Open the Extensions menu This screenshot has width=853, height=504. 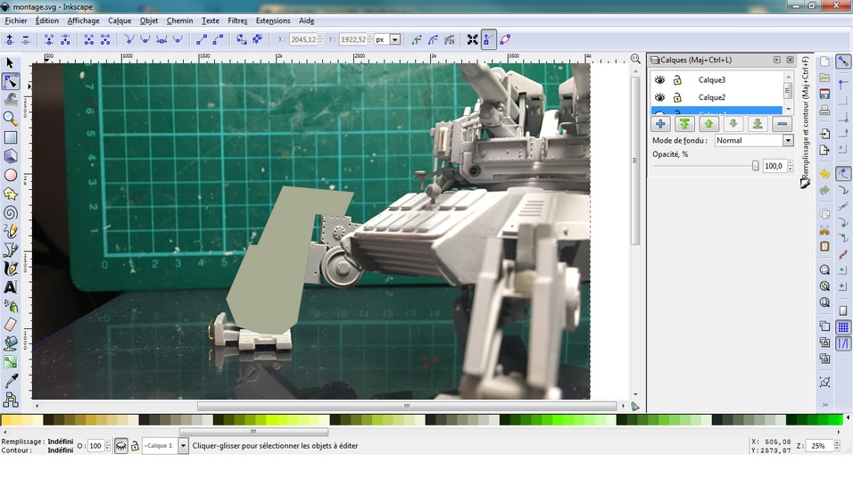pyautogui.click(x=273, y=21)
